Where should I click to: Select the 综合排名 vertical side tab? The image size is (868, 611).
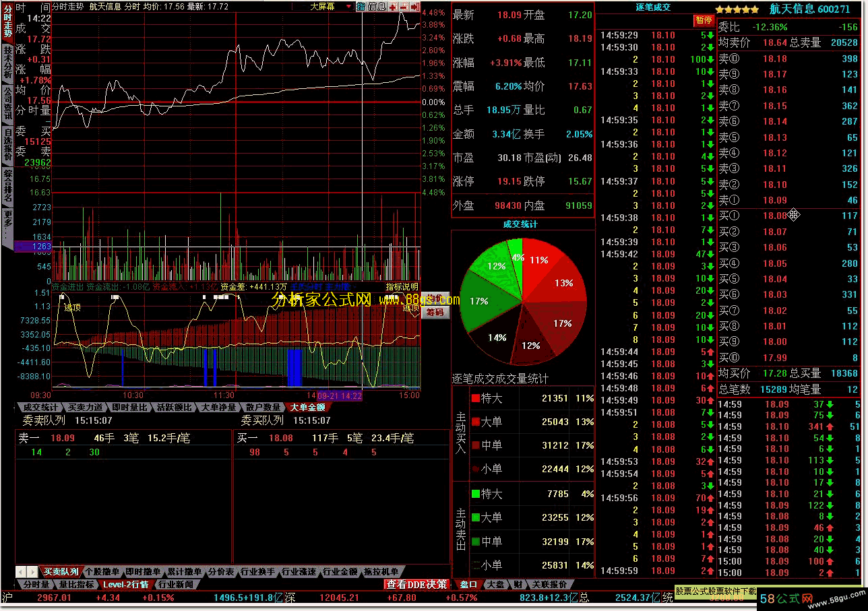[x=7, y=185]
